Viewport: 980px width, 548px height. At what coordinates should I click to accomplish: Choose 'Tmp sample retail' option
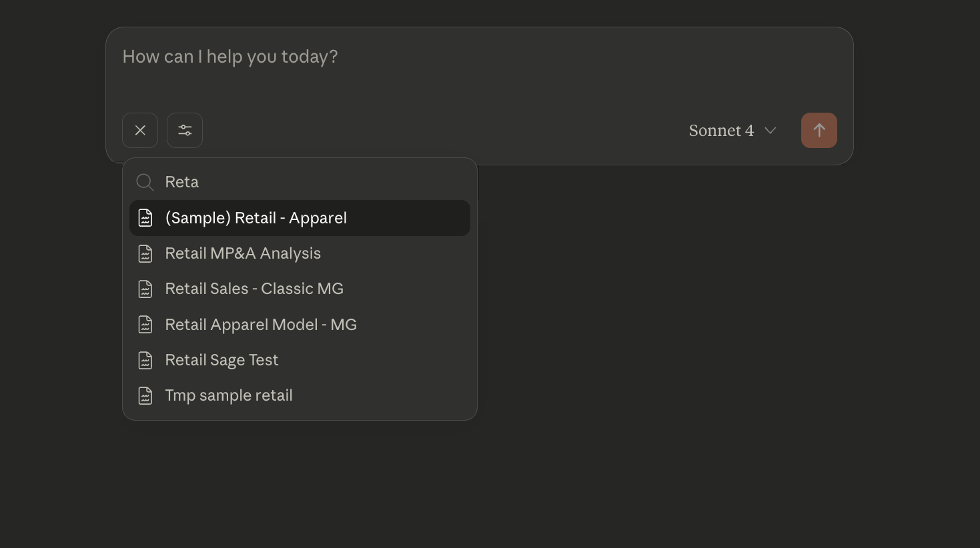pyautogui.click(x=229, y=395)
